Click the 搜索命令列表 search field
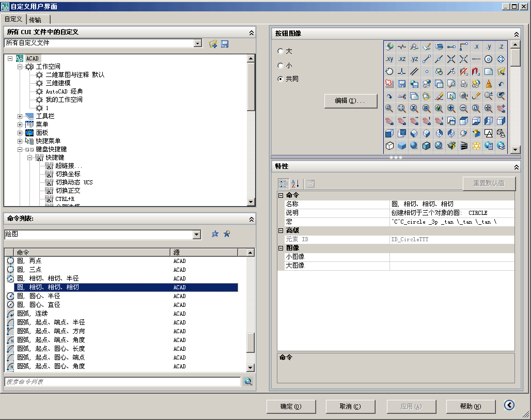531x420 pixels. (x=122, y=382)
